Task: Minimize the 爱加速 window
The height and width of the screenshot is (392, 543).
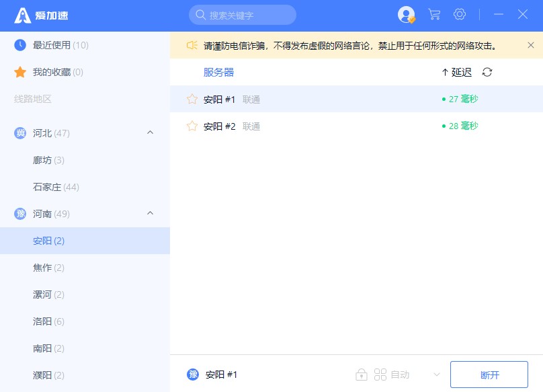Action: [499, 14]
